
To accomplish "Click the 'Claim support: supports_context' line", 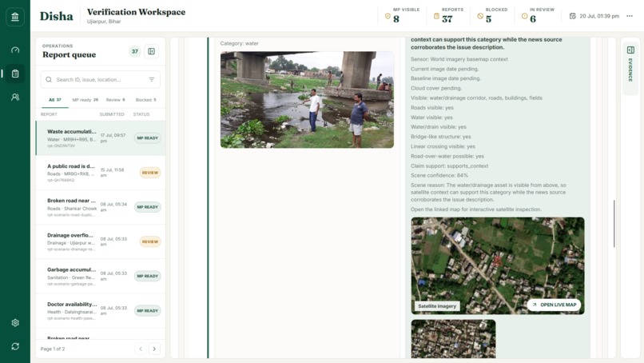I will click(x=450, y=166).
